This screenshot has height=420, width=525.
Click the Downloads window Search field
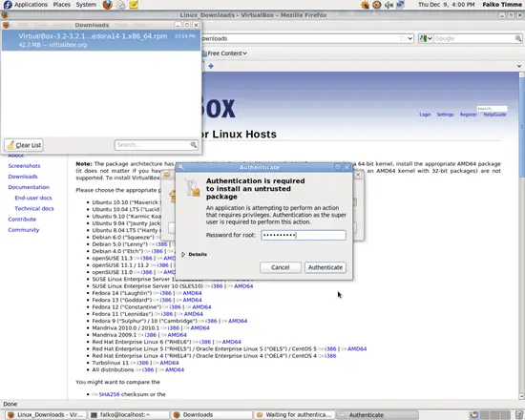pos(156,145)
